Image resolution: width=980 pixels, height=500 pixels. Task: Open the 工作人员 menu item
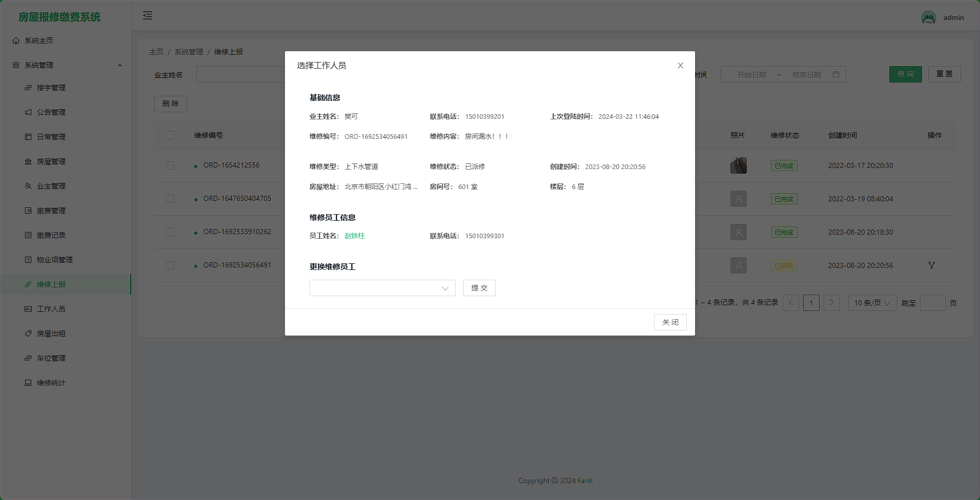click(66, 309)
